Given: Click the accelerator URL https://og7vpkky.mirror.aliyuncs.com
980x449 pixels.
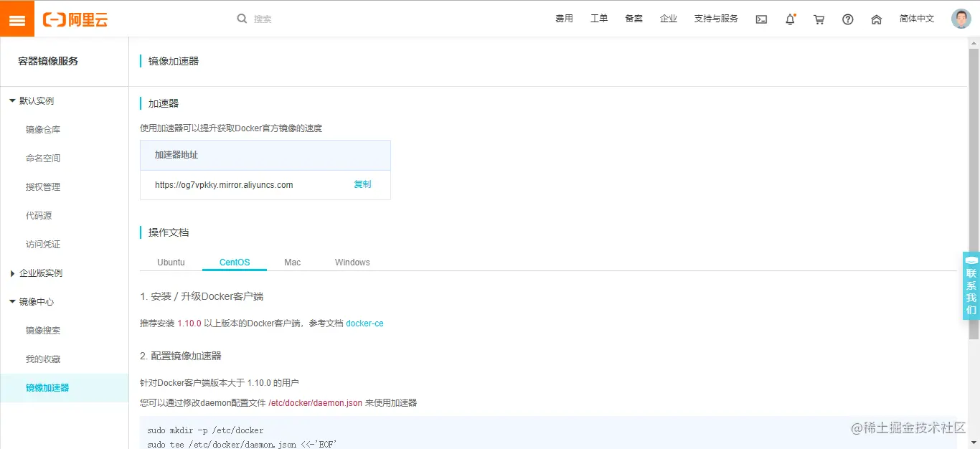Looking at the screenshot, I should pos(224,185).
